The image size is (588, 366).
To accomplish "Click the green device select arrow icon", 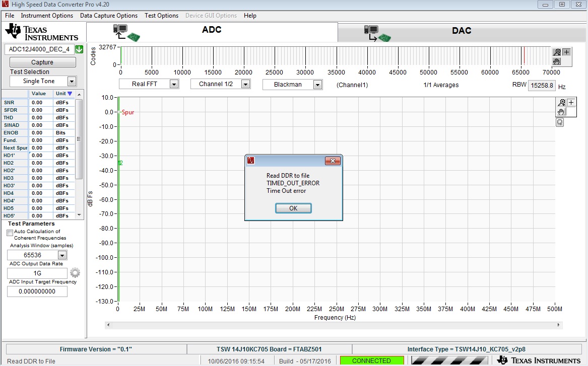I will [x=79, y=49].
